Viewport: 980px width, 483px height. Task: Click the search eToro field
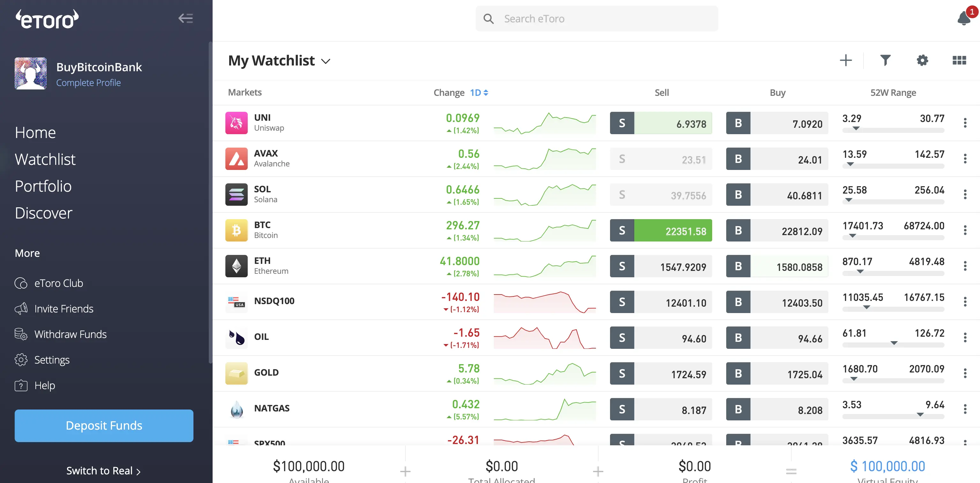(x=597, y=19)
